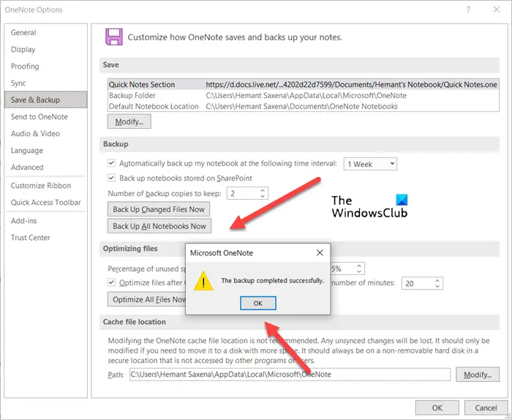The width and height of the screenshot is (512, 420).
Task: Click Back Up Changed Files Now
Action: (x=159, y=209)
